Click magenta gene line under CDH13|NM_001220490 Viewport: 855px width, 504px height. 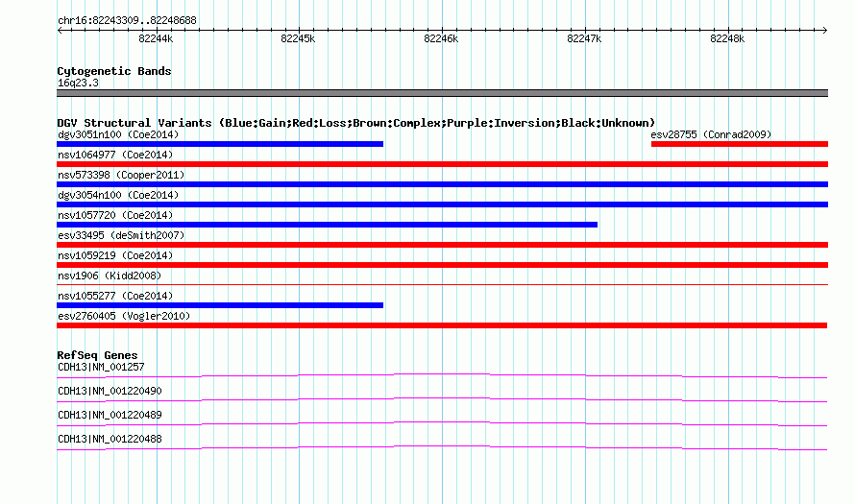point(442,398)
